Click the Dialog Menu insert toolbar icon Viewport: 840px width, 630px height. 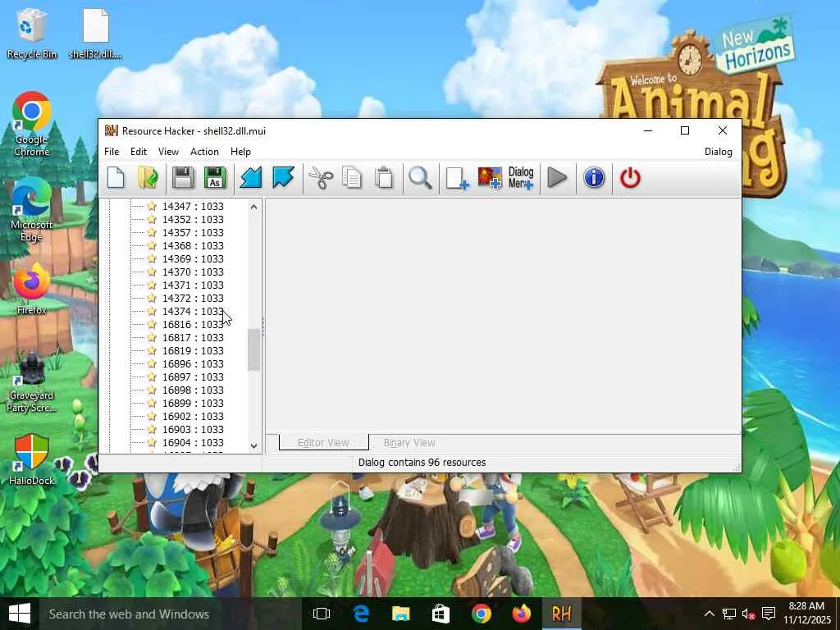pyautogui.click(x=521, y=178)
